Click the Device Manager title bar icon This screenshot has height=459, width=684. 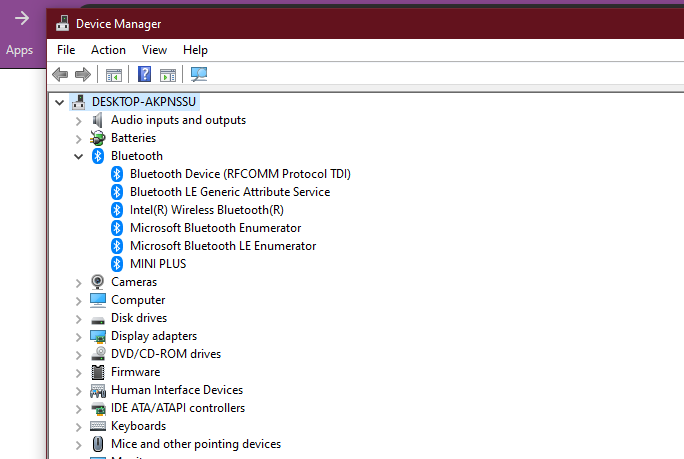[63, 23]
